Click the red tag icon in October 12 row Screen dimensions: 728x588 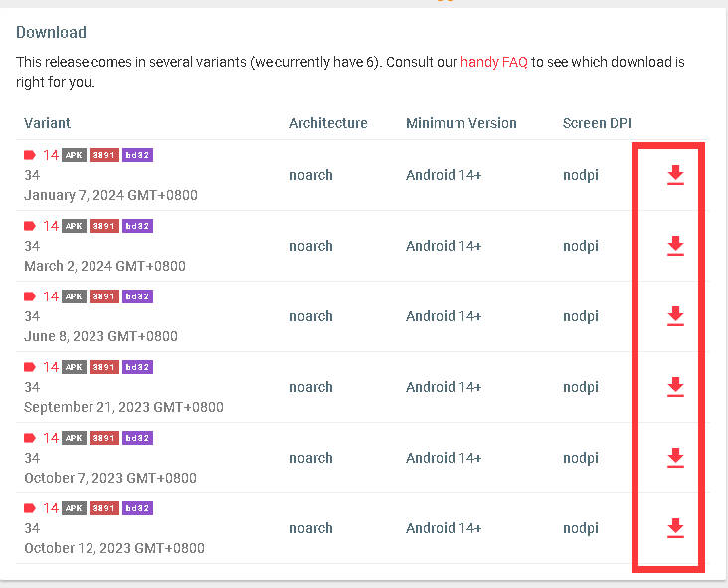(30, 508)
